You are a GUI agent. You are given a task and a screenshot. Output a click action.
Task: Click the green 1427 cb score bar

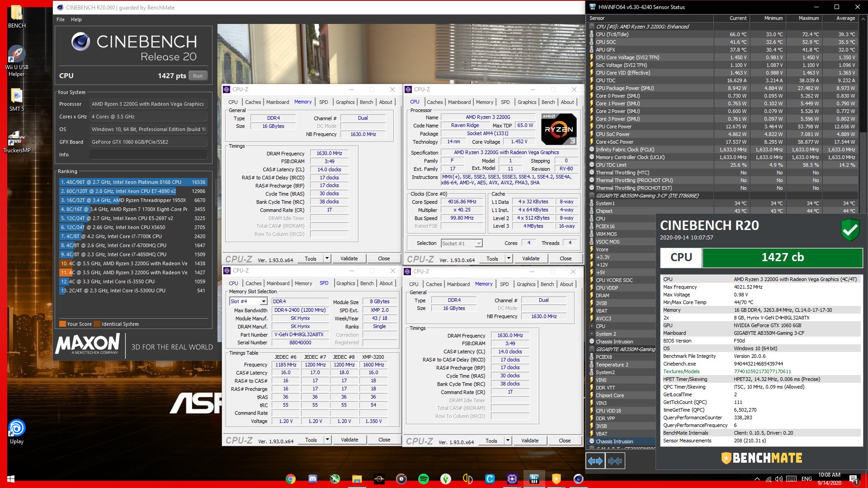coord(783,258)
